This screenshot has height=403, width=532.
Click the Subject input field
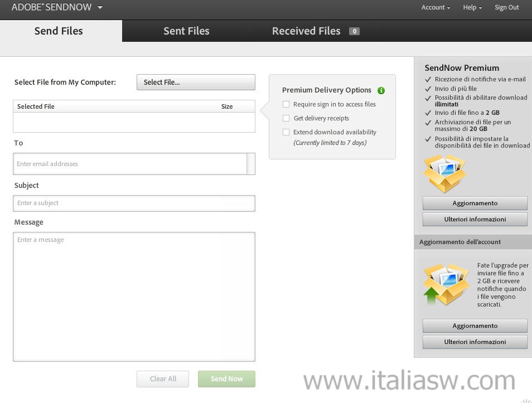[134, 203]
